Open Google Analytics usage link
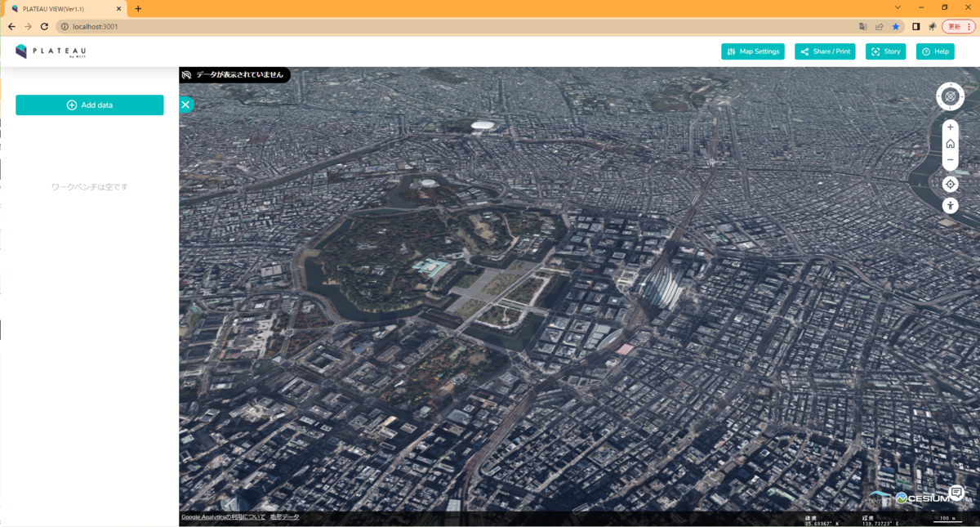 (223, 517)
